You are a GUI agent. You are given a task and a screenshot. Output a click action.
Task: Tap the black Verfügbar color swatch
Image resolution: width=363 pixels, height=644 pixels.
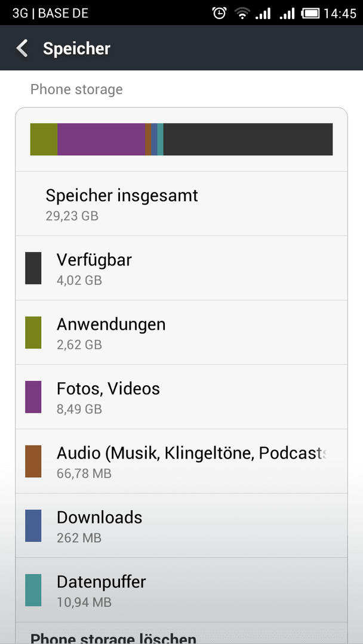click(x=33, y=268)
